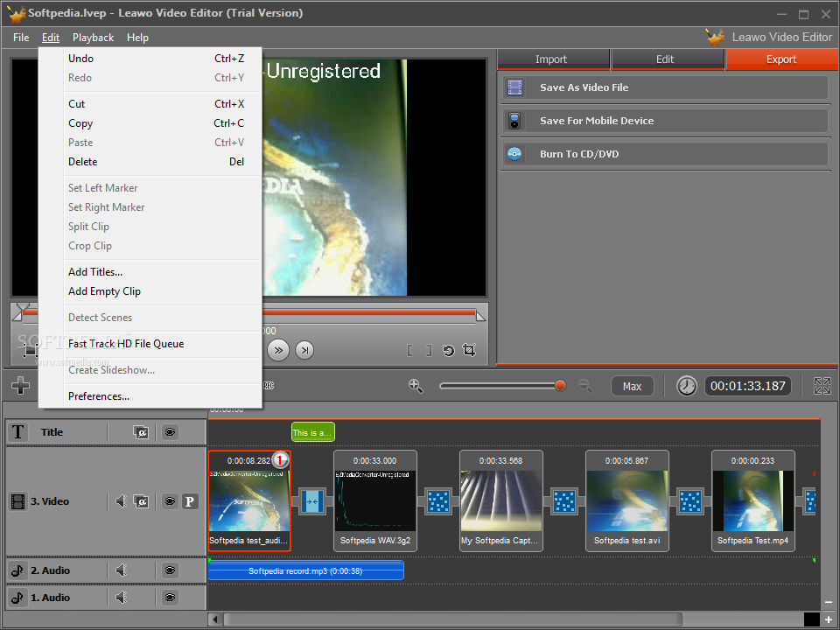Switch to the Edit tab in right panel

click(668, 59)
